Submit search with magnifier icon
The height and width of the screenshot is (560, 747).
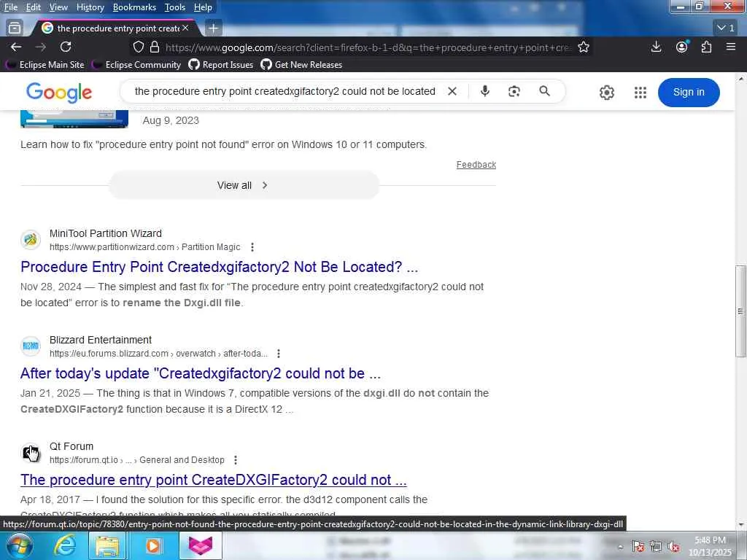pyautogui.click(x=544, y=91)
